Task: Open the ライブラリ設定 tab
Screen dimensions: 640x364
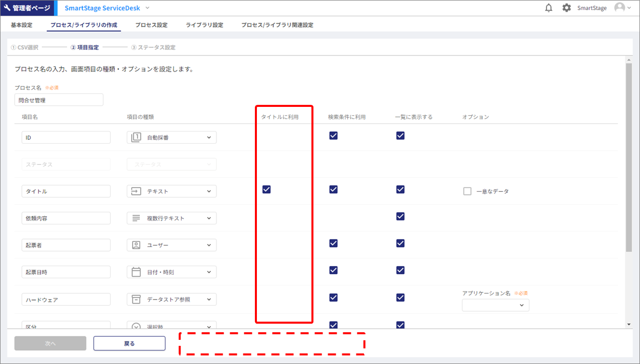Action: [x=204, y=25]
